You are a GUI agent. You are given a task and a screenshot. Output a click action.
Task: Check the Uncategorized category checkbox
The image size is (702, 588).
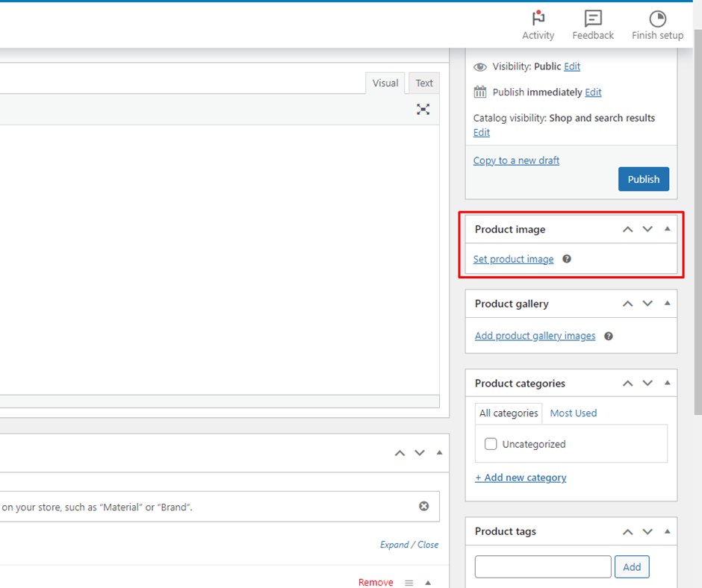[x=491, y=444]
